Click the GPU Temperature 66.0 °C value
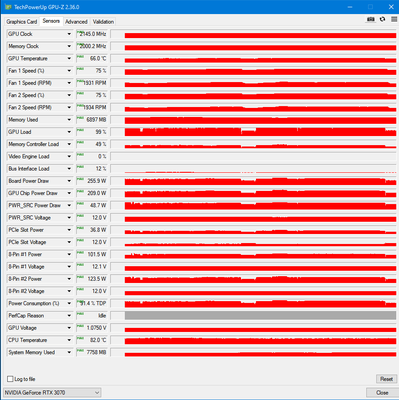This screenshot has height=400, width=399. click(92, 58)
